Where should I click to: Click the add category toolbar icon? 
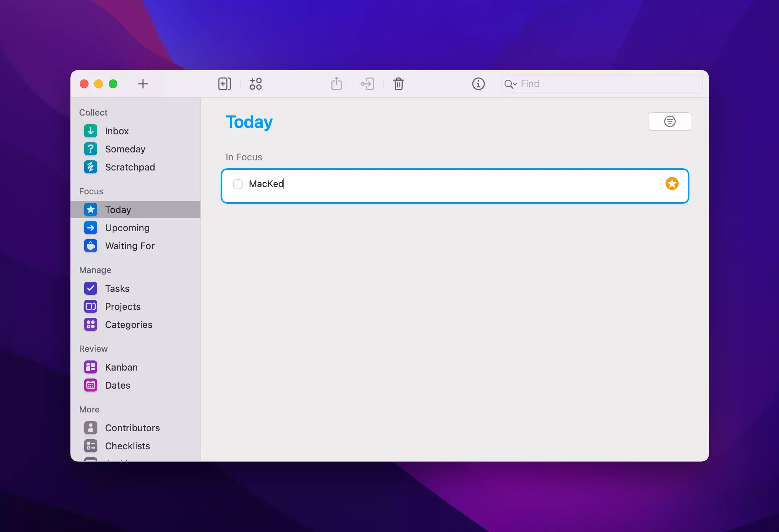255,84
